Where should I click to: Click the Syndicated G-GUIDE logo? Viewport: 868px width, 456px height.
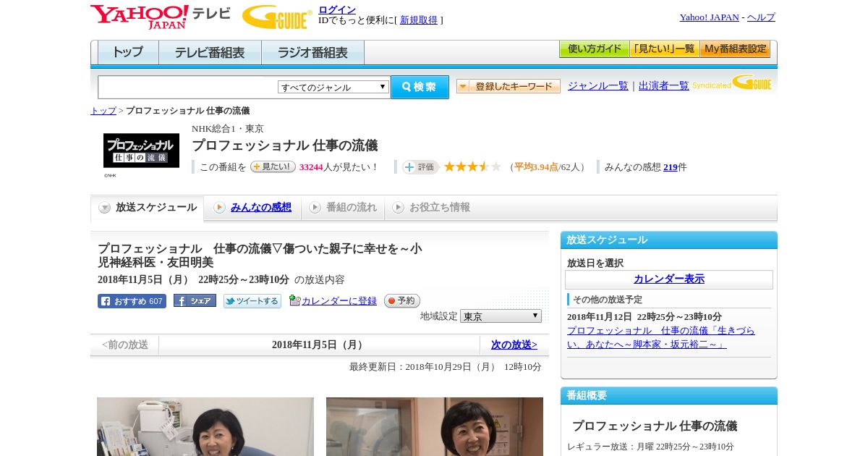[731, 83]
